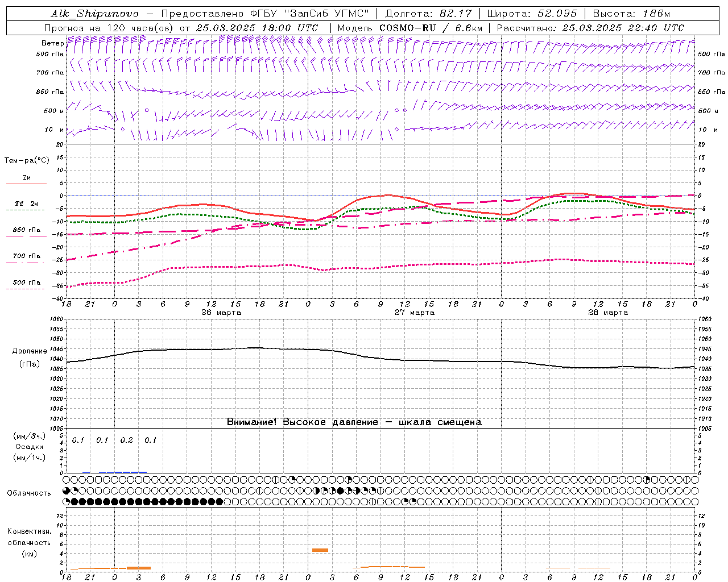Click the "Высота: 186м" elevation value
The width and height of the screenshot is (728, 582).
(x=631, y=14)
